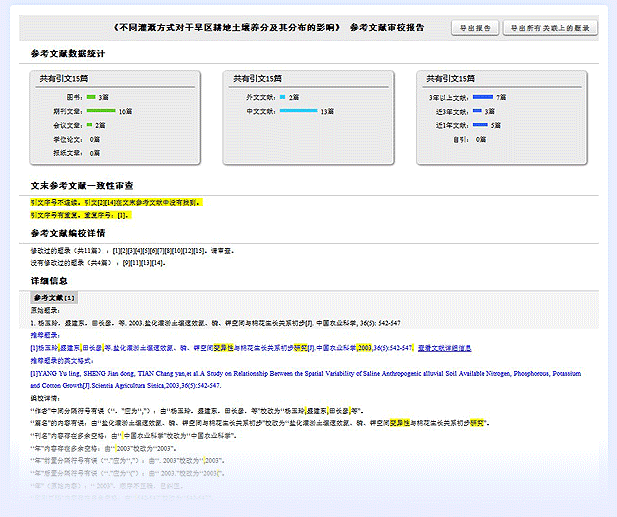Click the cyan 外文文献 2篇 bar
Viewport: 617px width, 517px height.
pos(282,97)
